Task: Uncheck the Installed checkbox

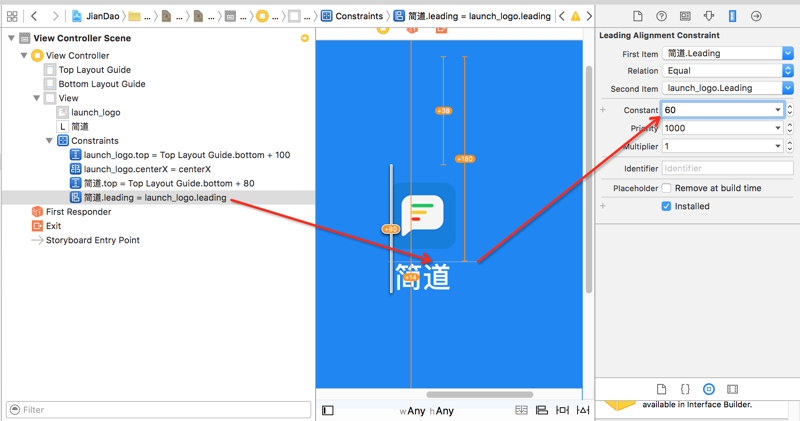Action: point(666,206)
